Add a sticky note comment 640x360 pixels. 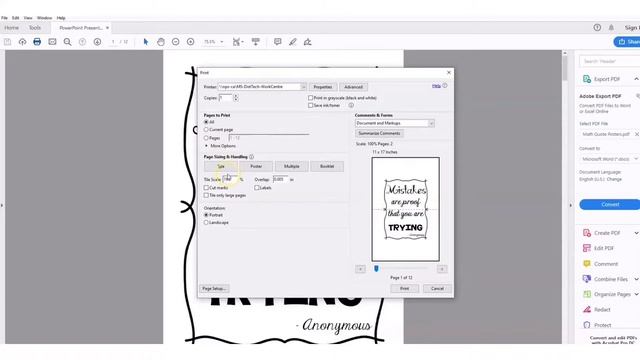coord(278,42)
